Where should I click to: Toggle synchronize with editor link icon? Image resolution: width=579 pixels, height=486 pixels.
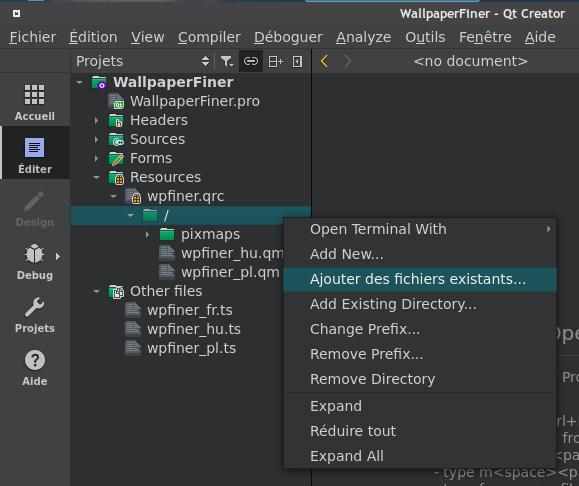[251, 61]
